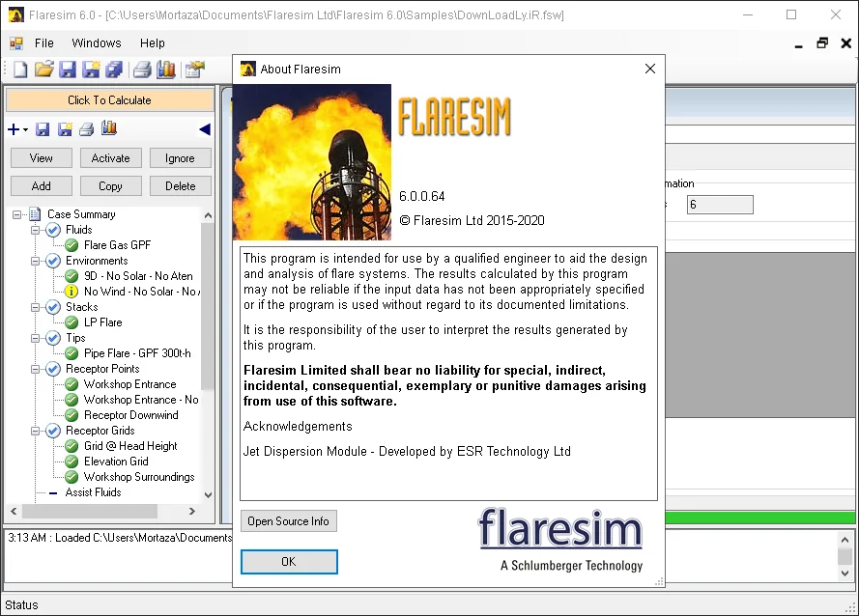This screenshot has width=859, height=616.
Task: Click the log pane scrollbar down arrow
Action: pyautogui.click(x=845, y=574)
